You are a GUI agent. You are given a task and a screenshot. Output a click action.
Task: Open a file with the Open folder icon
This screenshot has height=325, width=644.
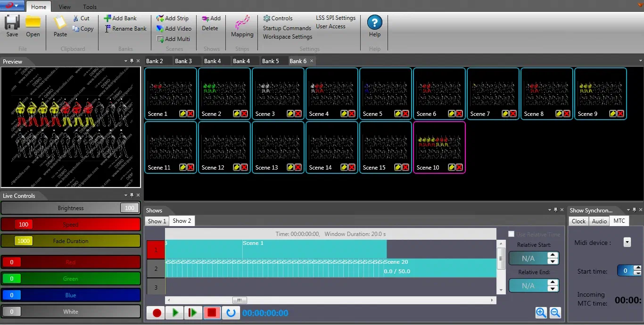click(33, 23)
